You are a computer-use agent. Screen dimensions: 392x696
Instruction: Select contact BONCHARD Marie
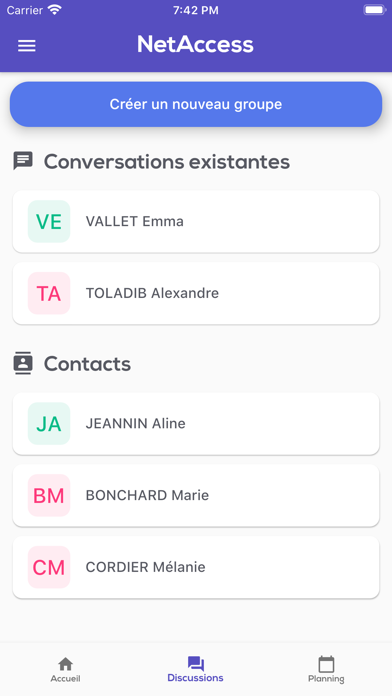(196, 495)
